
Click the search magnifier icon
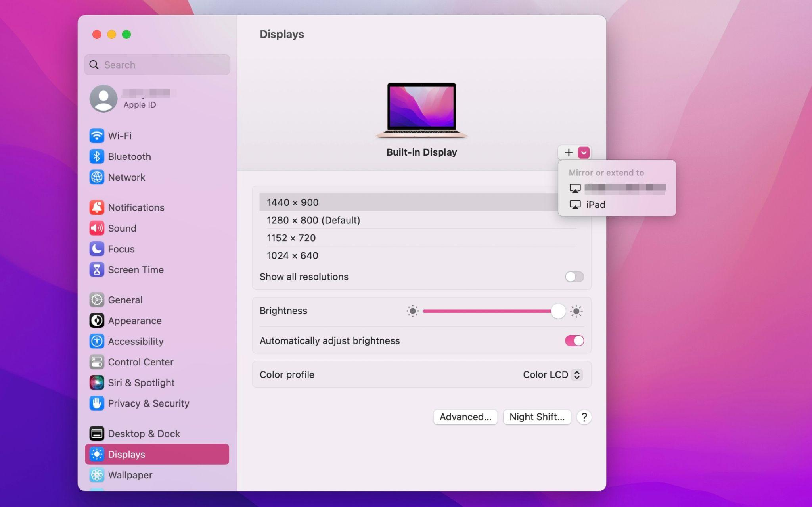(94, 65)
